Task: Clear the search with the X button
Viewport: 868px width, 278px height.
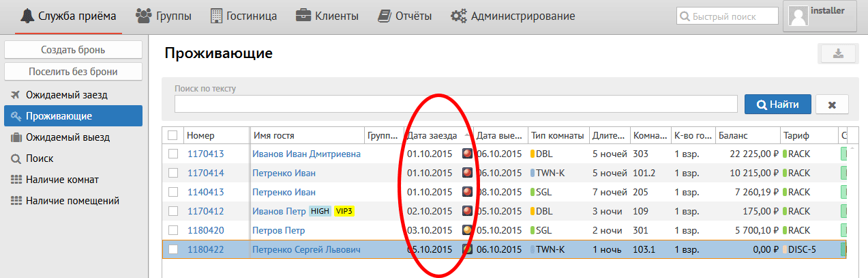Action: 832,105
